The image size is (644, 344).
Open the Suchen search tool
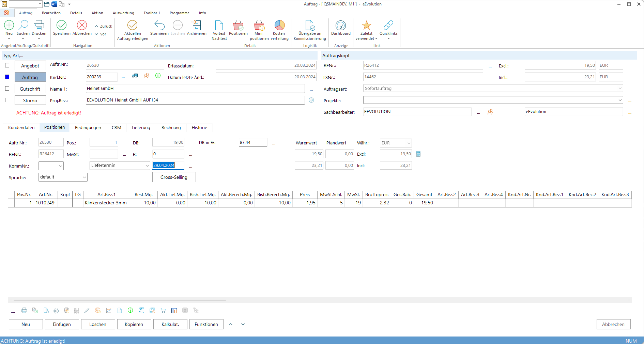tap(23, 25)
